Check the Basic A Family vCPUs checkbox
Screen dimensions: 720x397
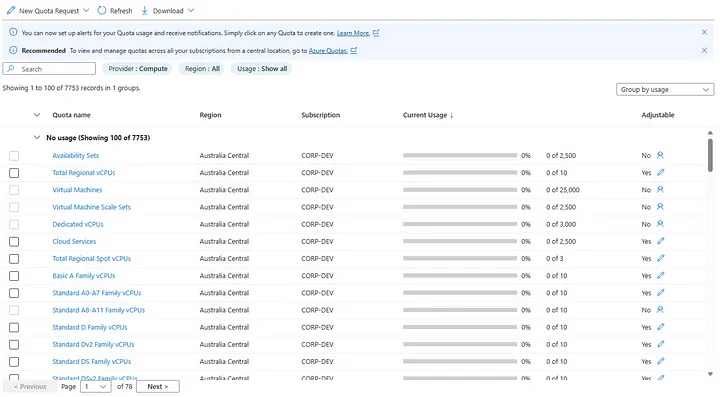click(x=14, y=276)
